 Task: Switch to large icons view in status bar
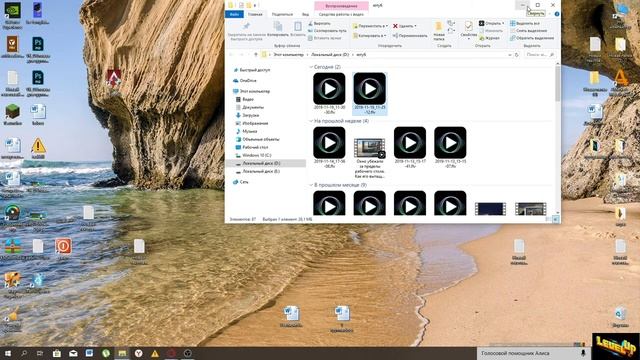[x=556, y=220]
